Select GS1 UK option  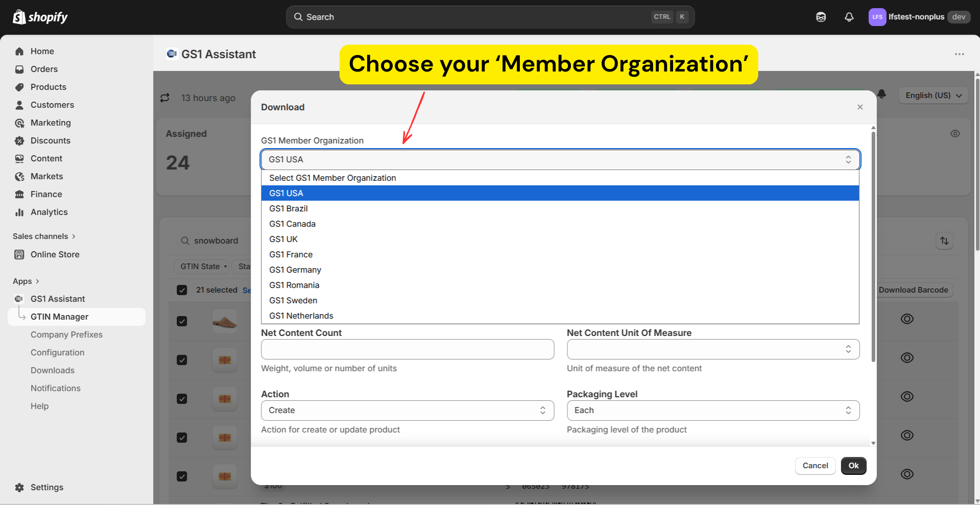click(560, 239)
